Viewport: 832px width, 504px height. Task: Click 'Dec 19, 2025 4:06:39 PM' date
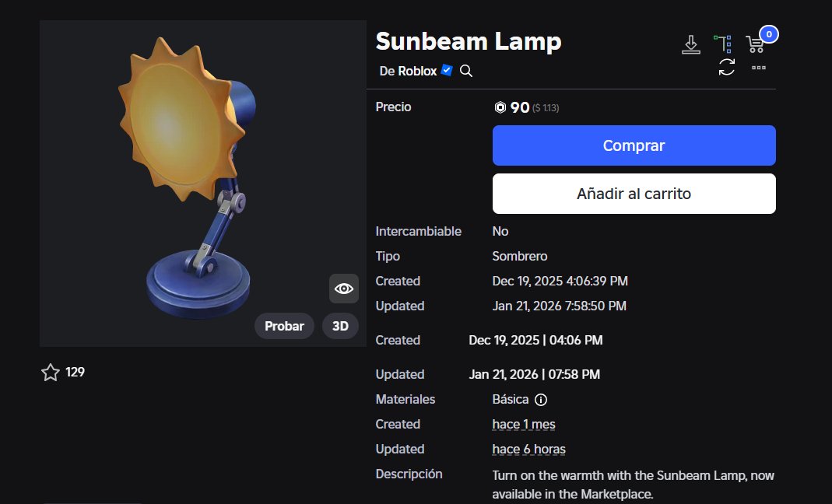coord(560,282)
